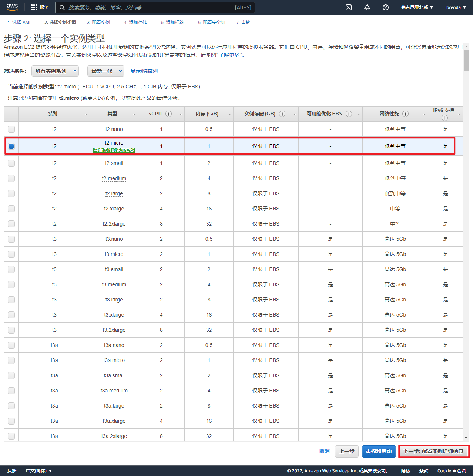Open the services grid menu icon
Viewport: 473px width, 476px height.
click(34, 7)
